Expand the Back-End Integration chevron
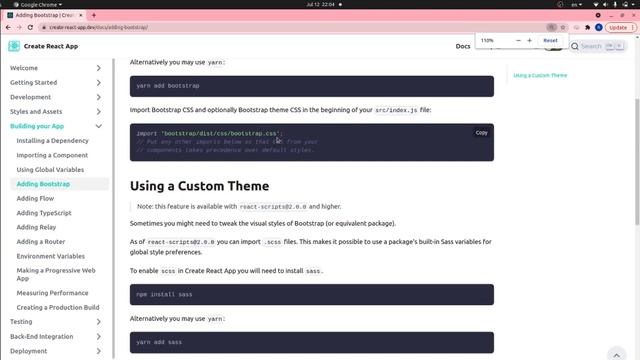This screenshot has width=640, height=360. (x=98, y=336)
